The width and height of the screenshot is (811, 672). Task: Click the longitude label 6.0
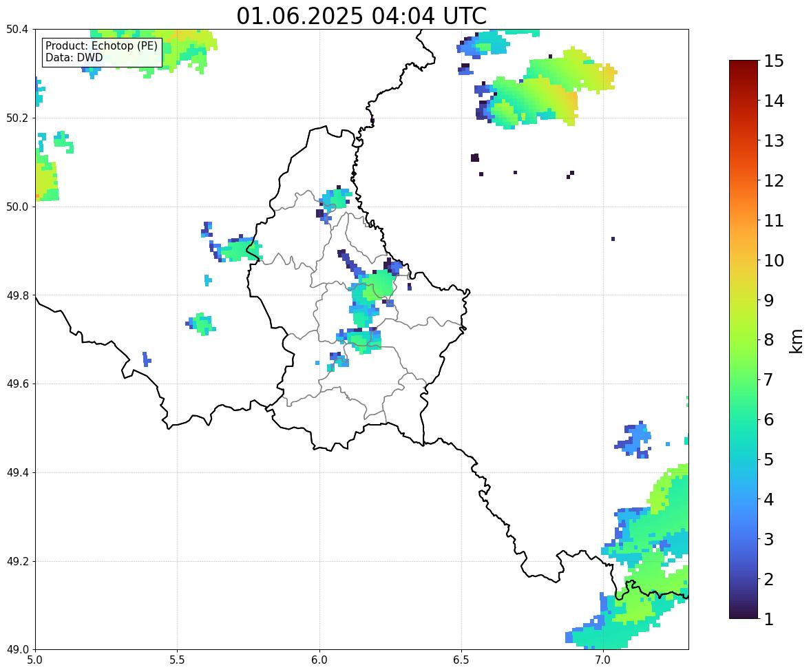pyautogui.click(x=319, y=660)
